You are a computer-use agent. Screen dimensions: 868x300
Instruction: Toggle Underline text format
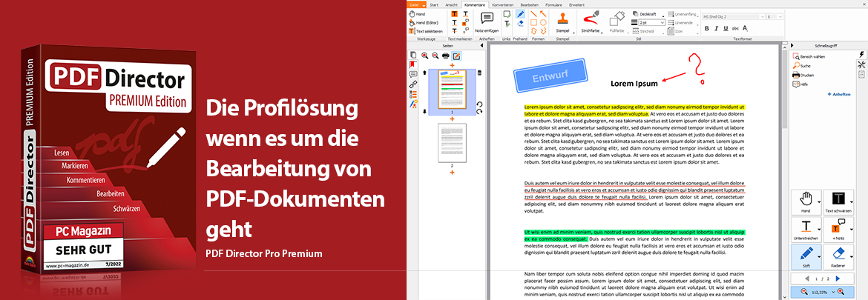click(x=725, y=28)
